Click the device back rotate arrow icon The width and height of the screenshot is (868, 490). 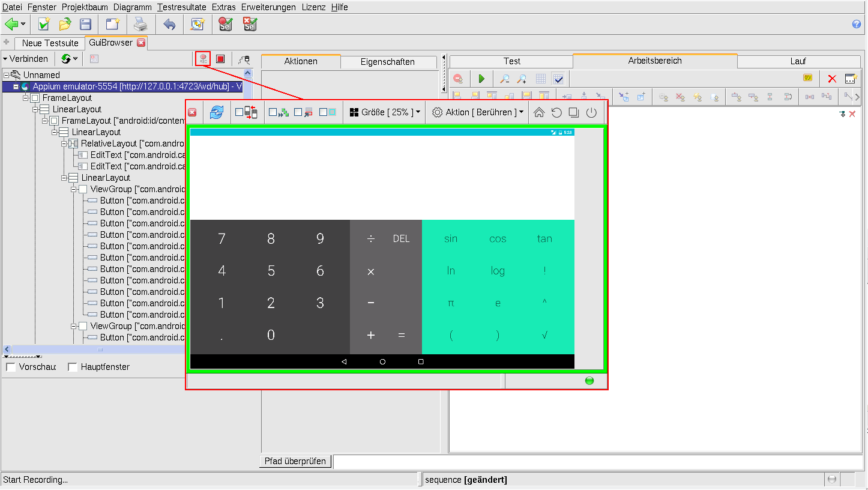click(556, 112)
